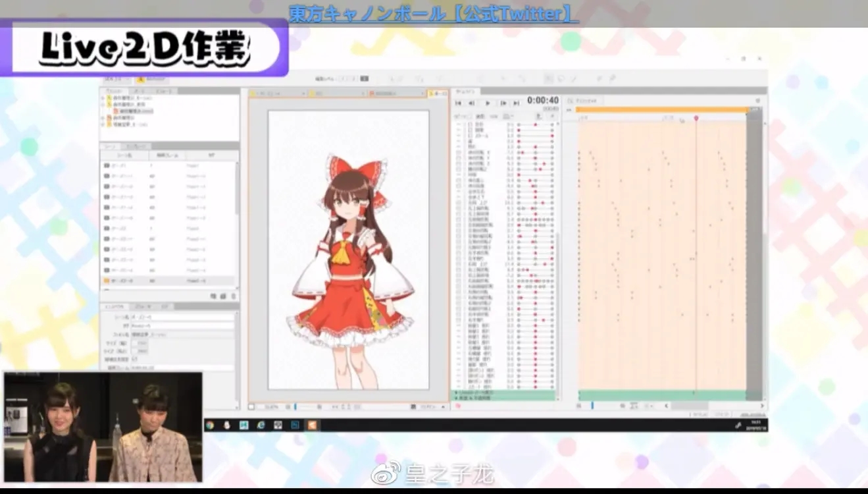Step back one frame in timeline

[472, 103]
